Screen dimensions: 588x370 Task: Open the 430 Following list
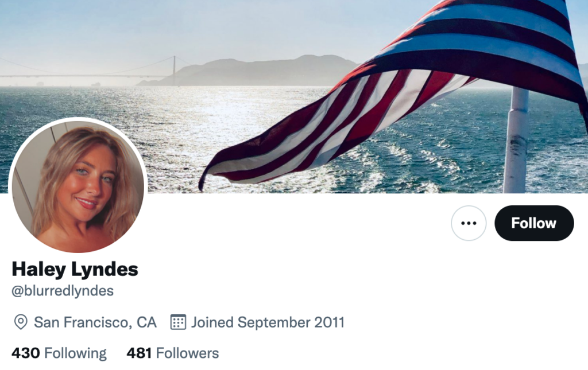[x=59, y=353]
